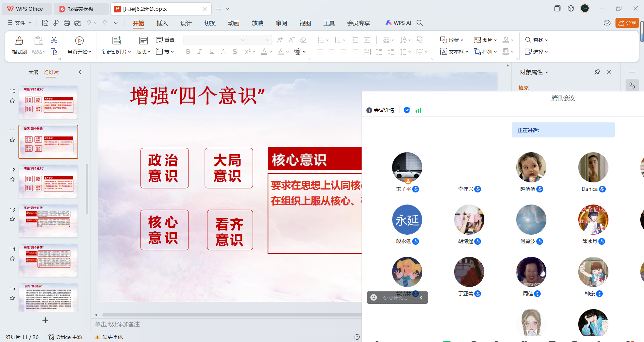Click the pin icon in Object Properties panel

coord(597,72)
